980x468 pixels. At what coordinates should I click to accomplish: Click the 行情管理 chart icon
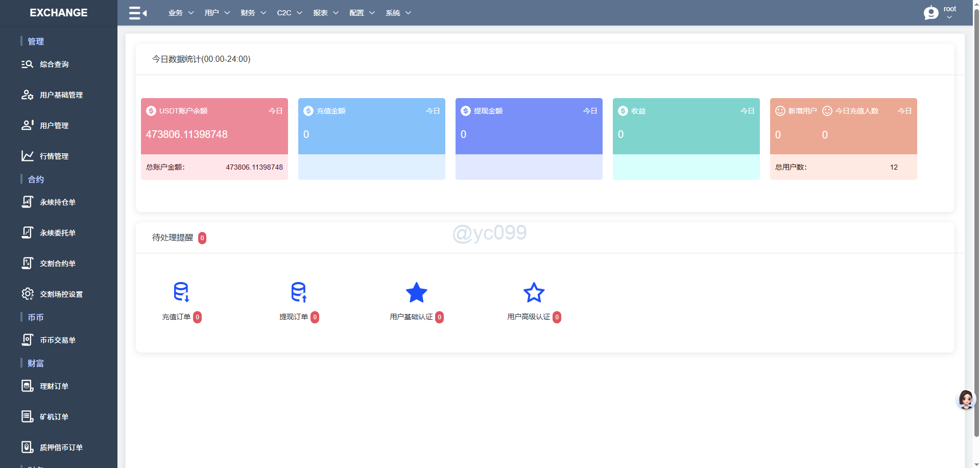pyautogui.click(x=27, y=156)
